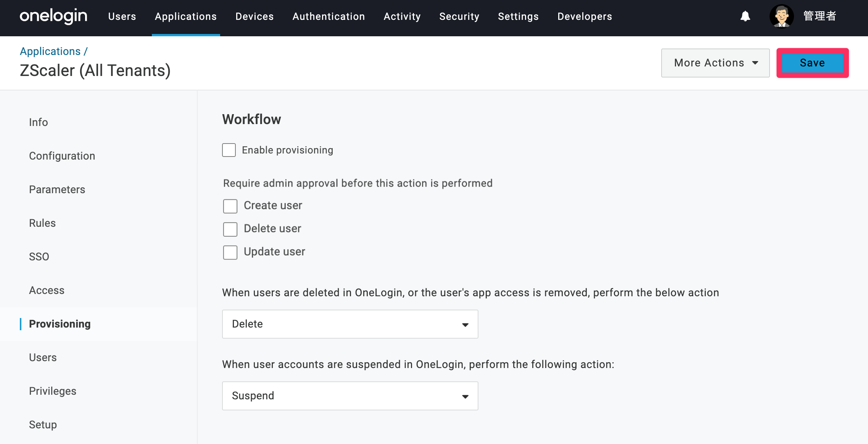Image resolution: width=868 pixels, height=444 pixels.
Task: Follow the Applications breadcrumb link
Action: click(x=50, y=51)
